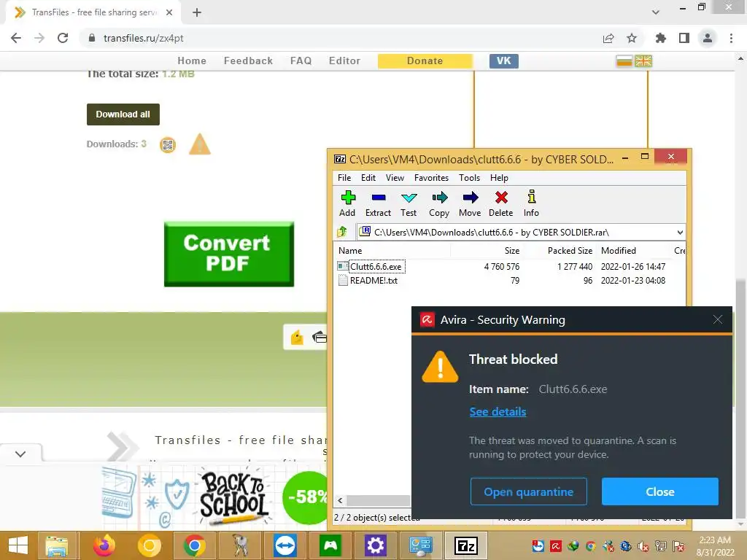Viewport: 747px width, 560px height.
Task: Select the Move tool in 7-Zip
Action: click(471, 203)
